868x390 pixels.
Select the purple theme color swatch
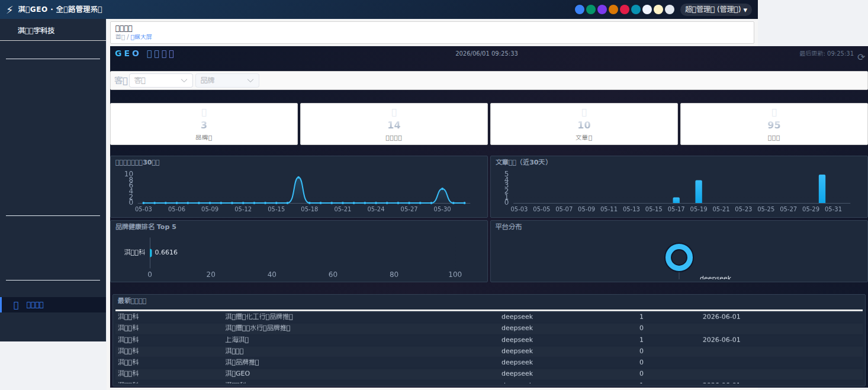click(602, 9)
